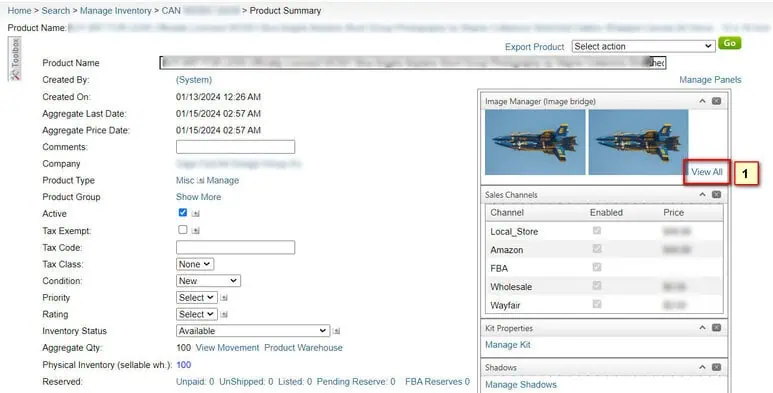
Task: Toggle Amazon channel enabled checkbox
Action: [597, 249]
